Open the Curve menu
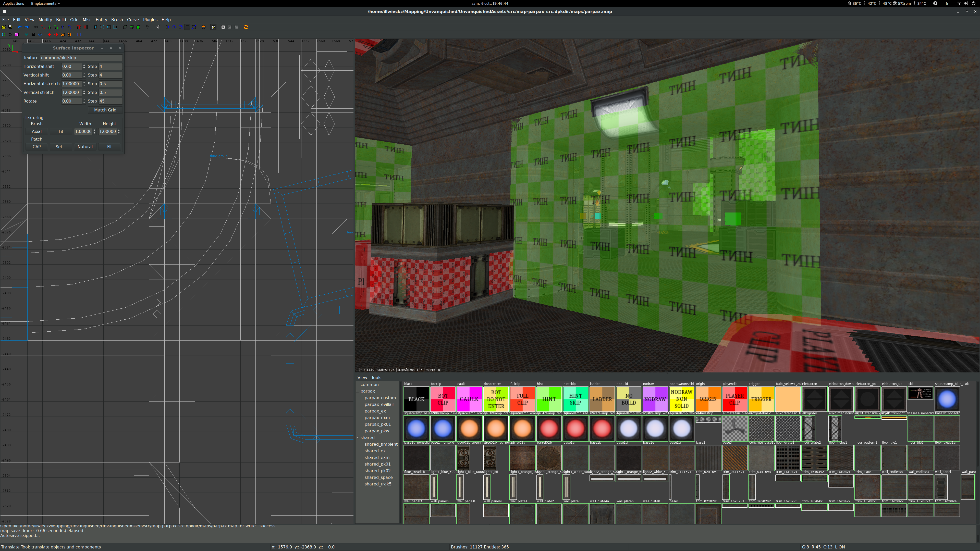 coord(133,20)
